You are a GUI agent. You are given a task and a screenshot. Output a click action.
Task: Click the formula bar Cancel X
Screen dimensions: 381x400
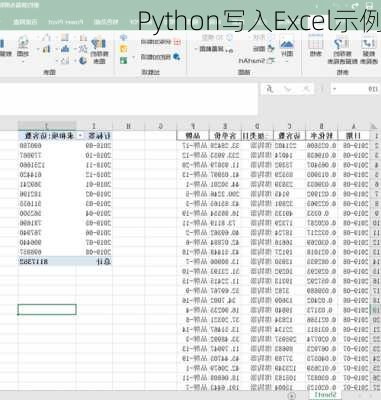306,89
